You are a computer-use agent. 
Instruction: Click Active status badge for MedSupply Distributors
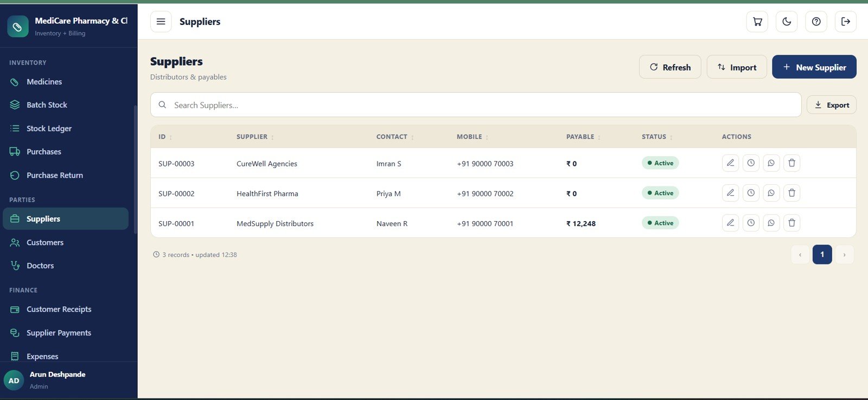660,223
